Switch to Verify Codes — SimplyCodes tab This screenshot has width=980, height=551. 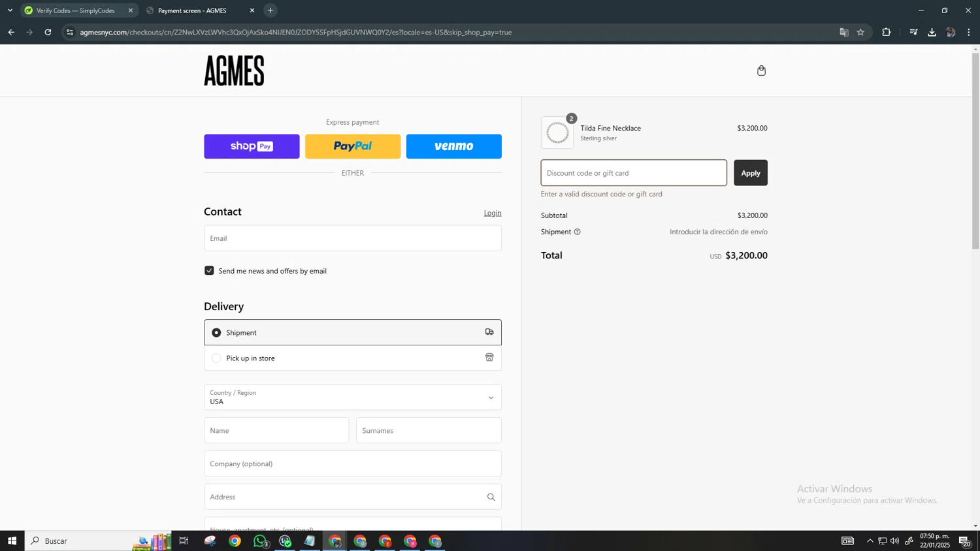pos(75,10)
